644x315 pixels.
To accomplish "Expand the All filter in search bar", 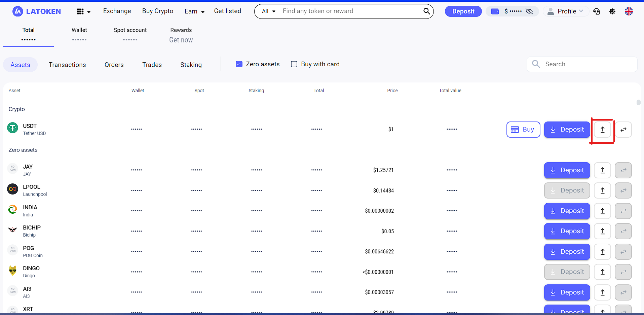I will 269,11.
